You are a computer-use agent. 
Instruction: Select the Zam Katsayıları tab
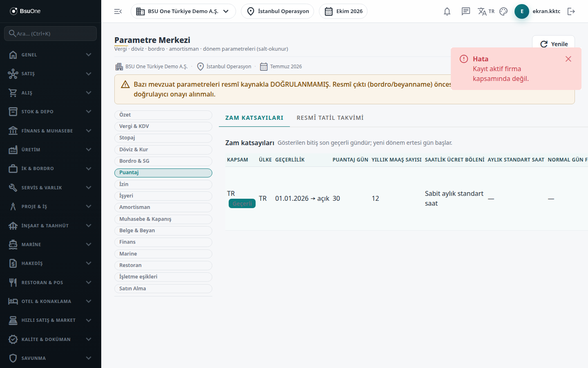254,118
